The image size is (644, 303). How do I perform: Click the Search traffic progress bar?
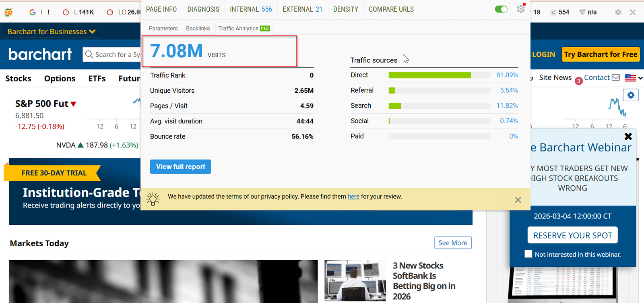(440, 106)
